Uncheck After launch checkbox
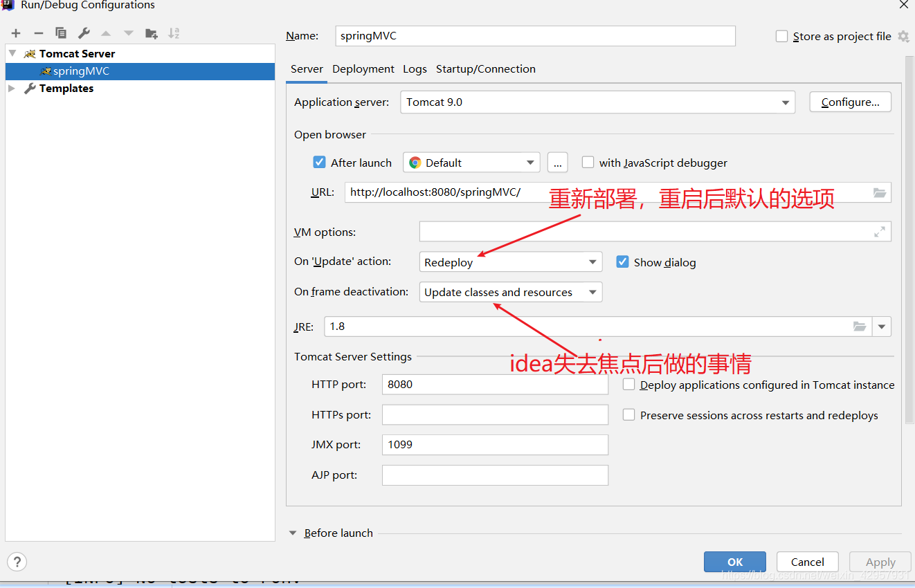This screenshot has width=915, height=588. point(319,163)
